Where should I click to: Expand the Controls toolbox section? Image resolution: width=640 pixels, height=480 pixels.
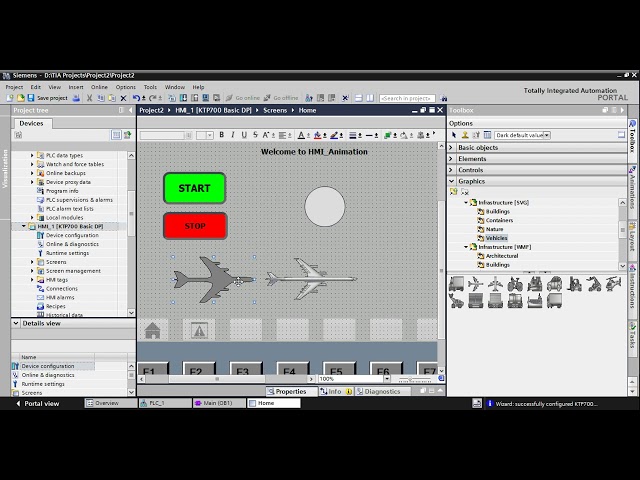click(x=451, y=170)
